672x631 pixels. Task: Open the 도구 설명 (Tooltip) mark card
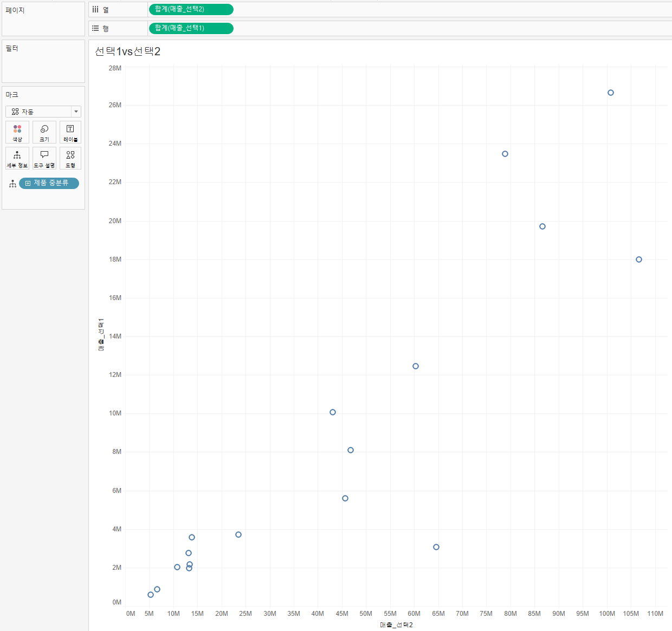[x=44, y=158]
